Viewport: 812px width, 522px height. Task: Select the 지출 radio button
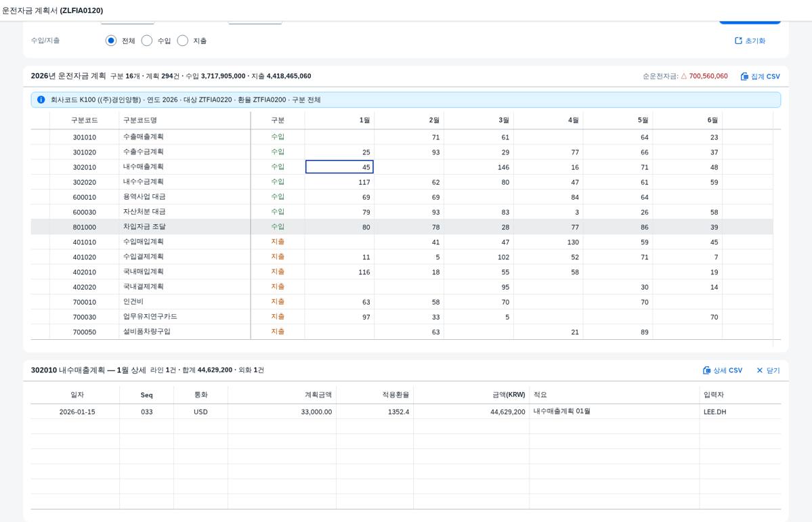click(x=183, y=41)
